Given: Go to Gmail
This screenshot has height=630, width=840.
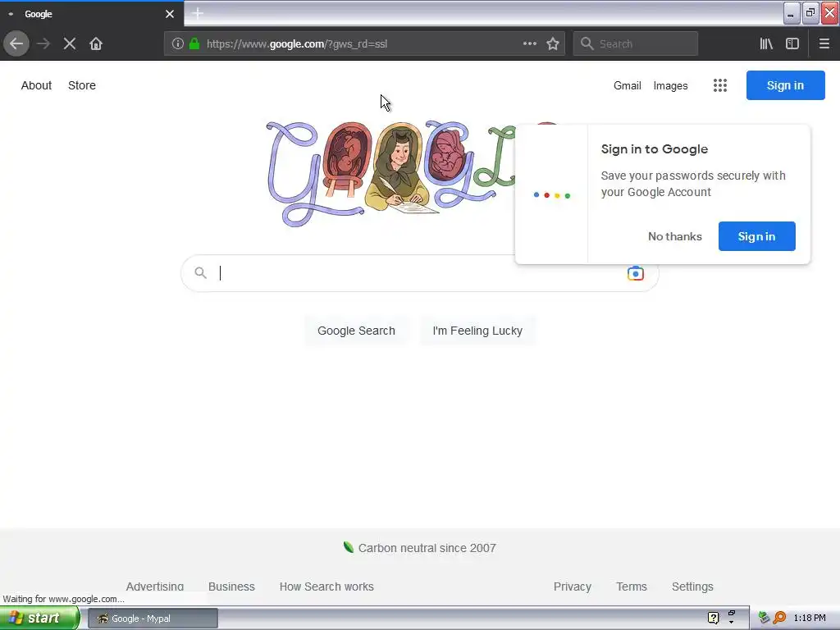Looking at the screenshot, I should [628, 85].
